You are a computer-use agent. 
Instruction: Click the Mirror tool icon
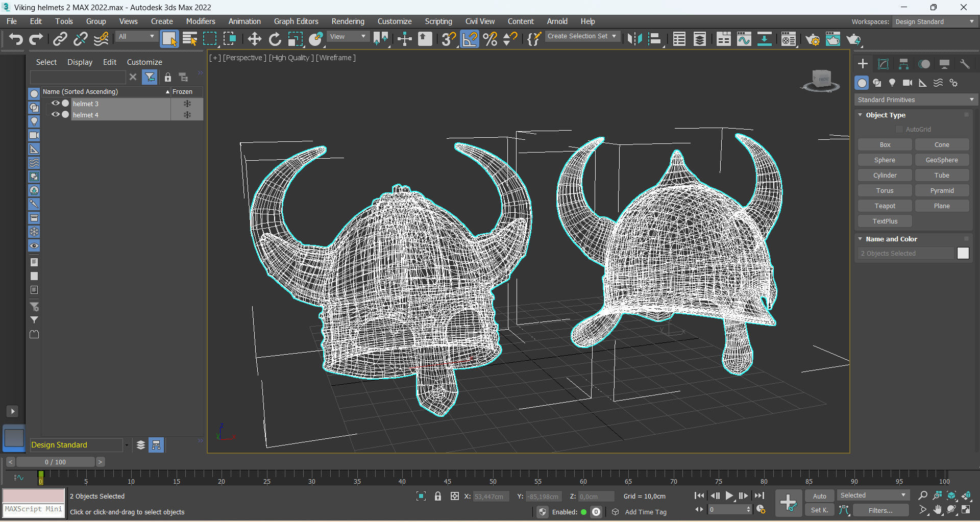click(x=634, y=39)
